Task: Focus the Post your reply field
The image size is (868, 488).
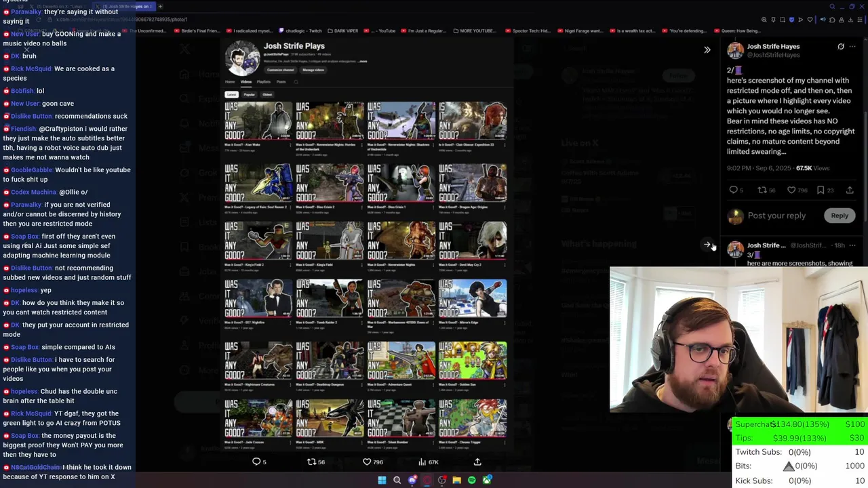Action: tap(776, 216)
